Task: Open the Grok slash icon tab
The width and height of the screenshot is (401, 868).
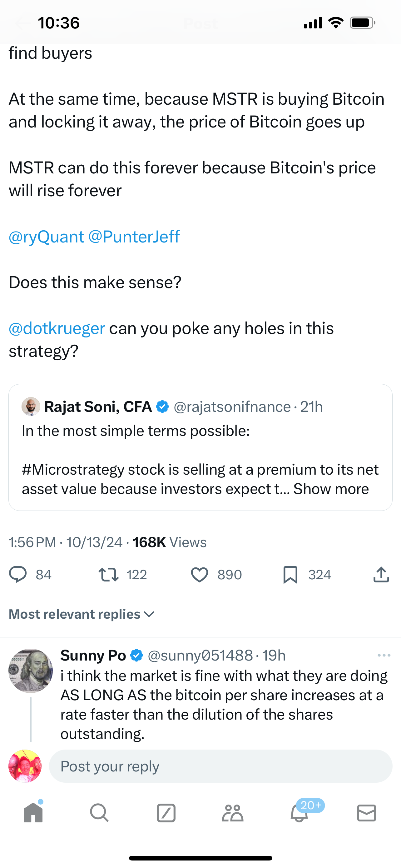Action: pos(166,813)
